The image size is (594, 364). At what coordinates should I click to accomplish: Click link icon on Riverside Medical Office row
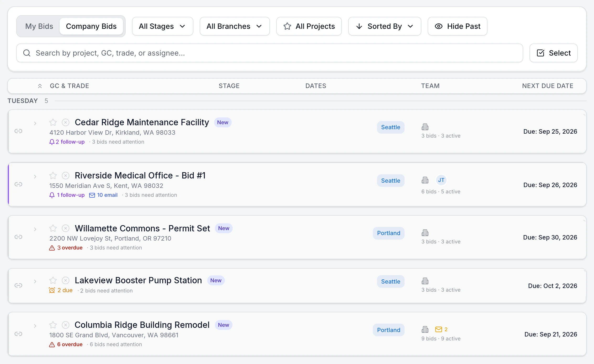(x=18, y=184)
